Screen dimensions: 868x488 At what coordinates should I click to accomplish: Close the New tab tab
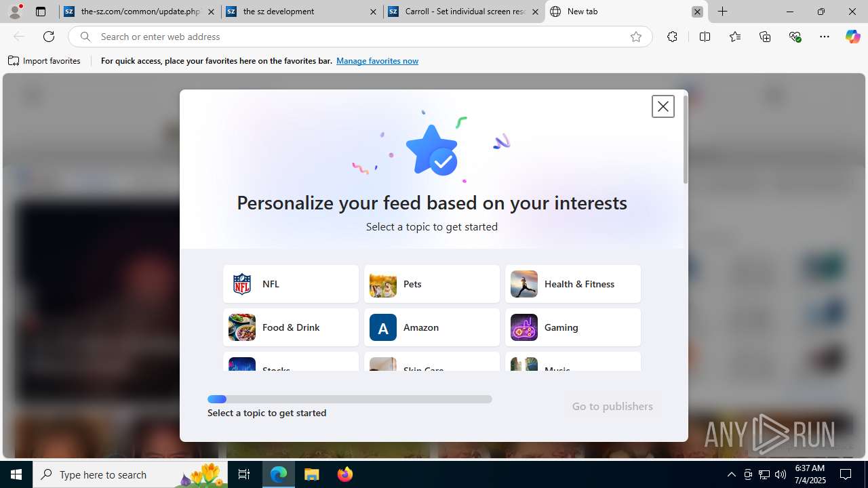(x=697, y=12)
